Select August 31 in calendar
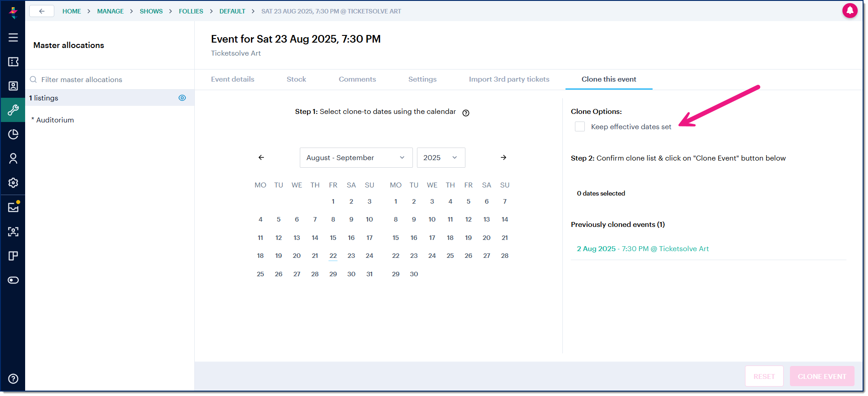 tap(369, 274)
